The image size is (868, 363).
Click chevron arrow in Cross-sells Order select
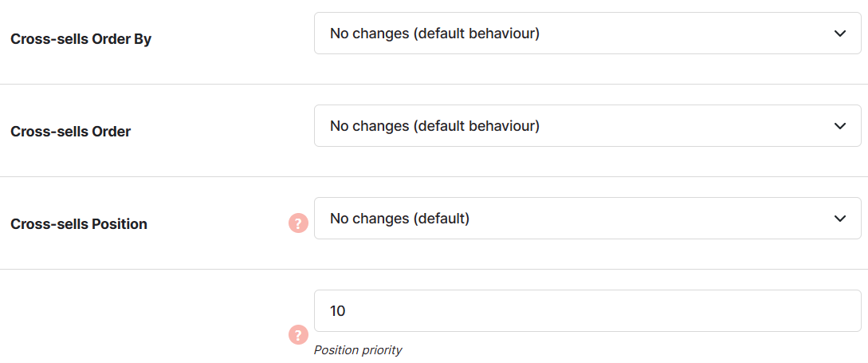coord(840,126)
